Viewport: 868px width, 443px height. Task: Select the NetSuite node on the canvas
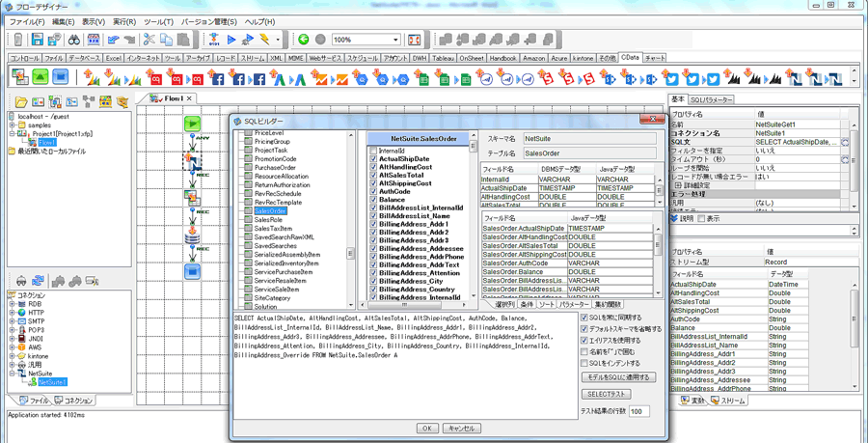coord(192,162)
